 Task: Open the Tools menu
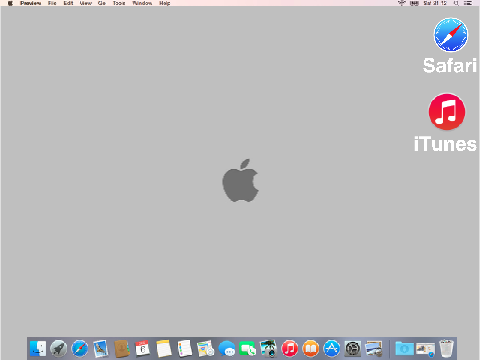(x=119, y=3)
